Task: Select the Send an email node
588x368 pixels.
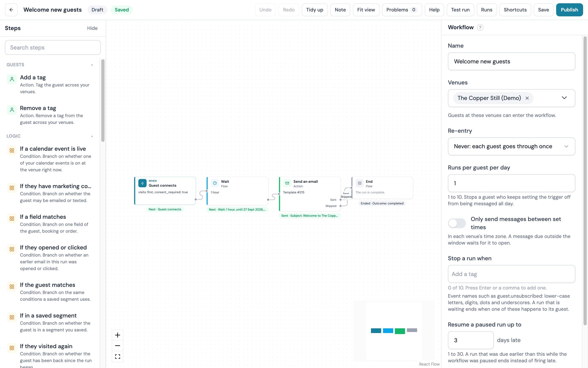Action: click(x=310, y=194)
